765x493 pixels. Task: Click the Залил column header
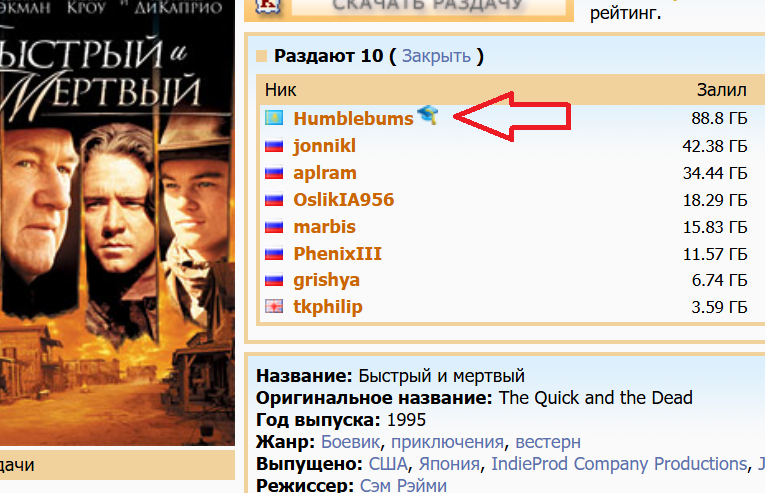tap(722, 90)
